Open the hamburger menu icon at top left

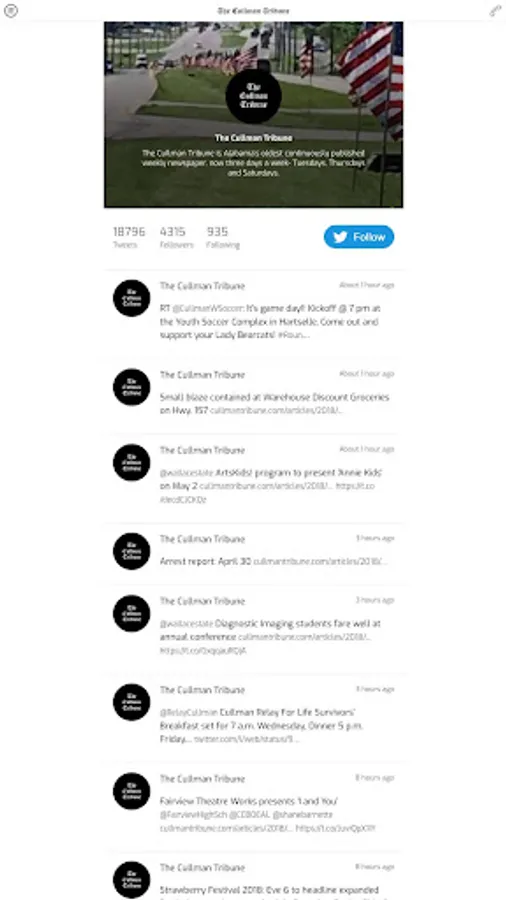point(11,11)
